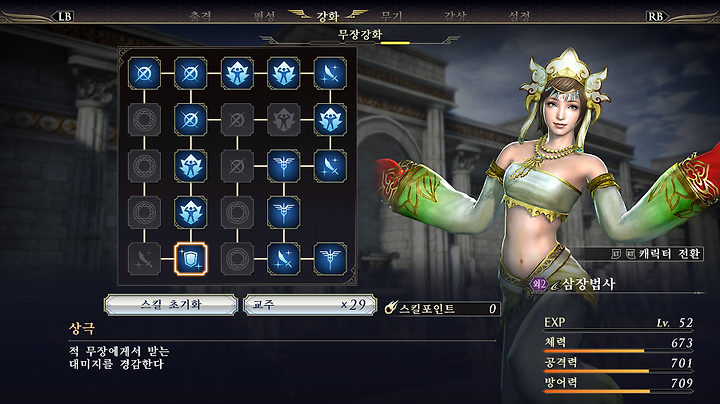Click the 스킬 초기화 button
720x404 pixels.
point(171,305)
